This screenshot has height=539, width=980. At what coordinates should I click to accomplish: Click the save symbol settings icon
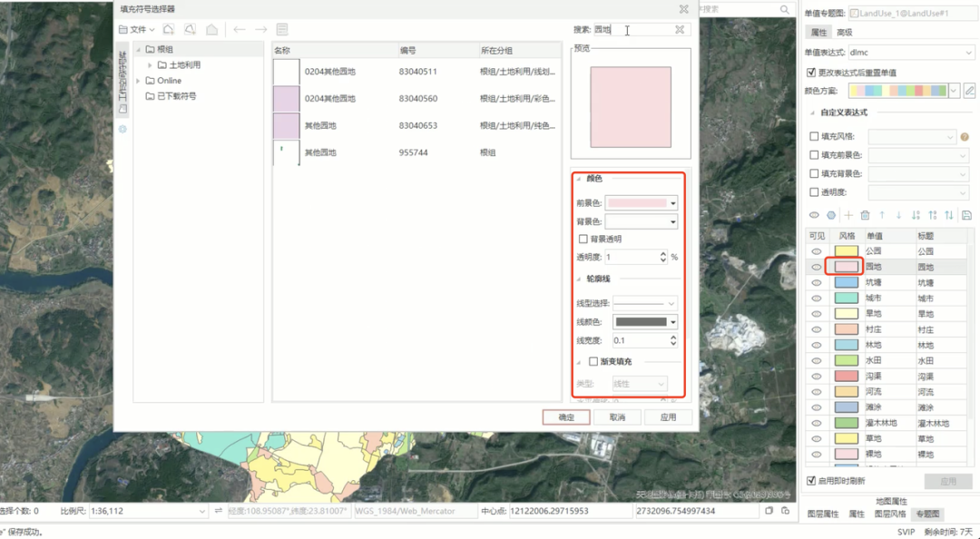967,215
